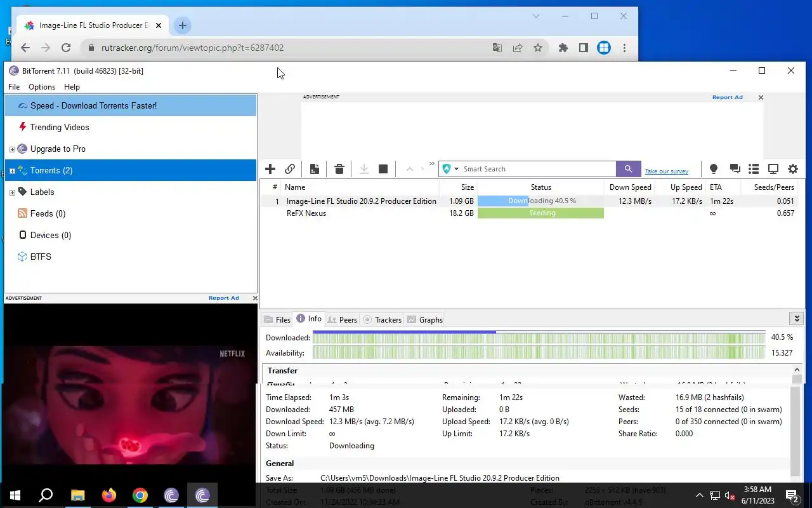This screenshot has height=508, width=812.
Task: Switch to the Peers tab
Action: (x=342, y=320)
